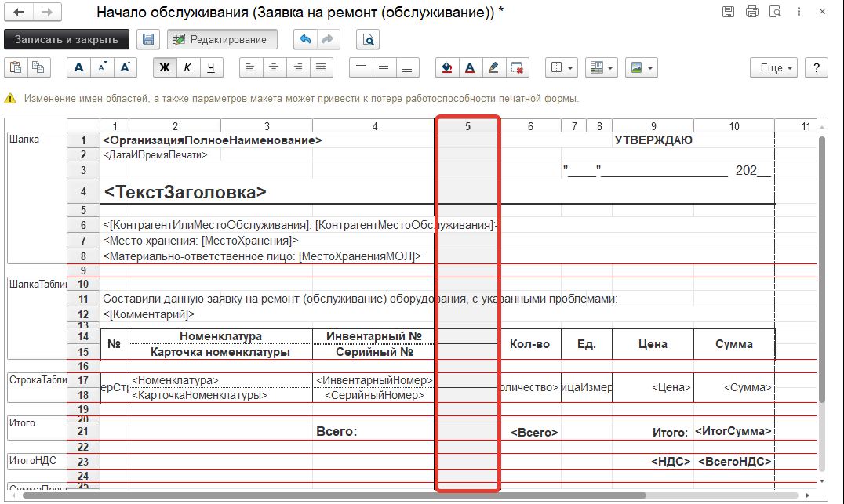844x504 pixels.
Task: Click the Save diskette icon
Action: click(147, 39)
